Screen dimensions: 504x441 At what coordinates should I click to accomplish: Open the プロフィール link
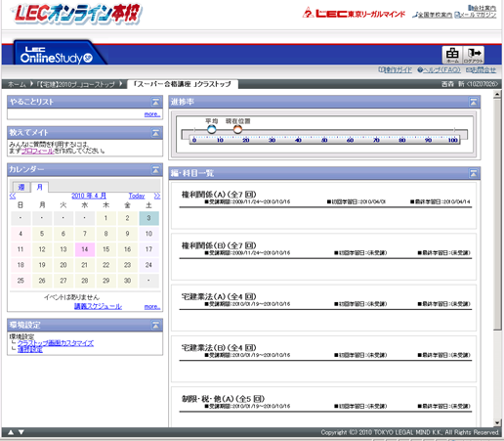pos(37,151)
